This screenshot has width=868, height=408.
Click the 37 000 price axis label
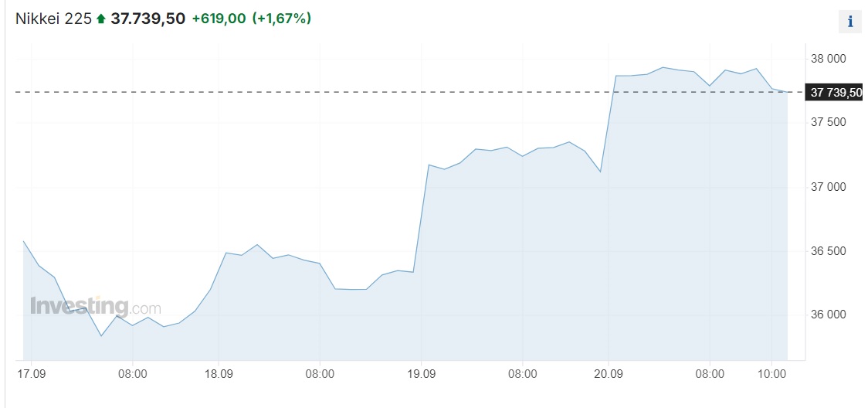coord(829,187)
